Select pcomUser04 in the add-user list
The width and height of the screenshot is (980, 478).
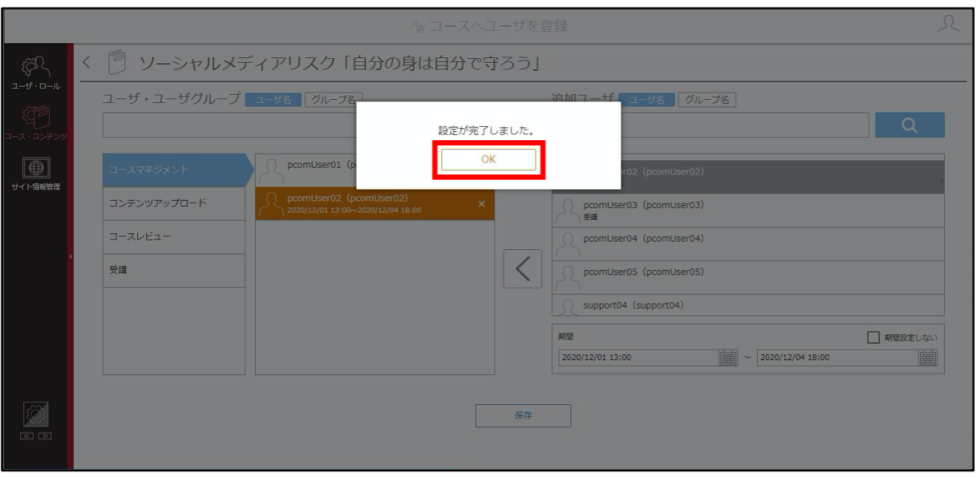click(x=748, y=244)
